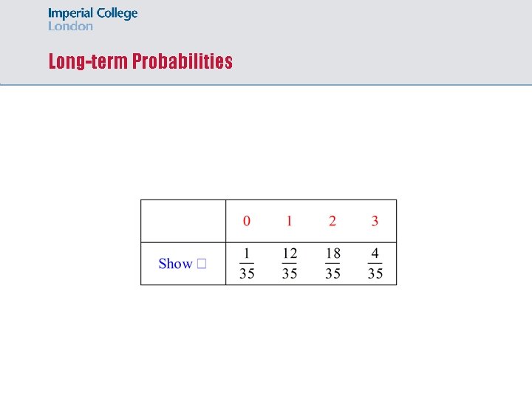
Task: Click the word Probabilities in the title
Action: pos(183,61)
